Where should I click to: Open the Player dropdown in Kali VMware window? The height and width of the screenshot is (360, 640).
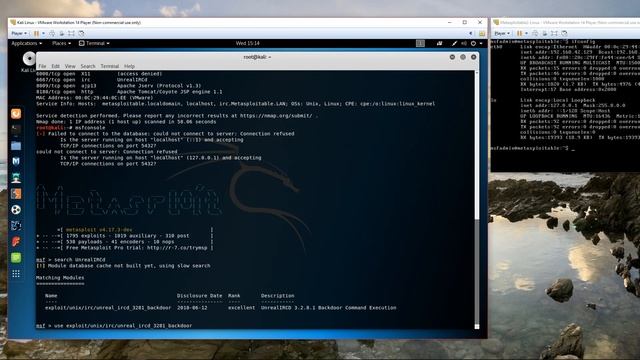[19, 33]
